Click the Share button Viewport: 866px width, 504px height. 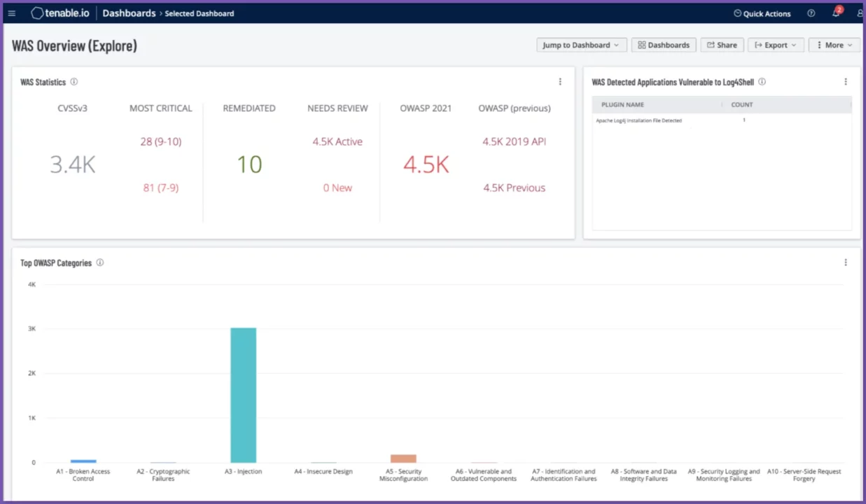722,45
